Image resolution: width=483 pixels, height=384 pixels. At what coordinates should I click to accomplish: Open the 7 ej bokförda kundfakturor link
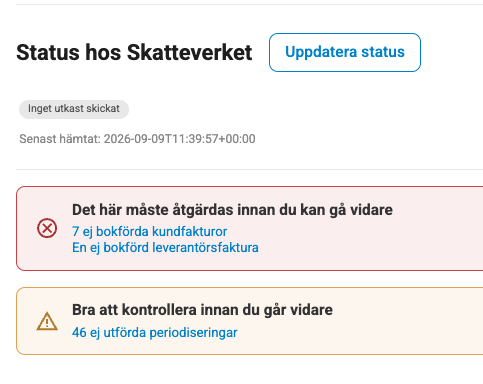coord(149,231)
